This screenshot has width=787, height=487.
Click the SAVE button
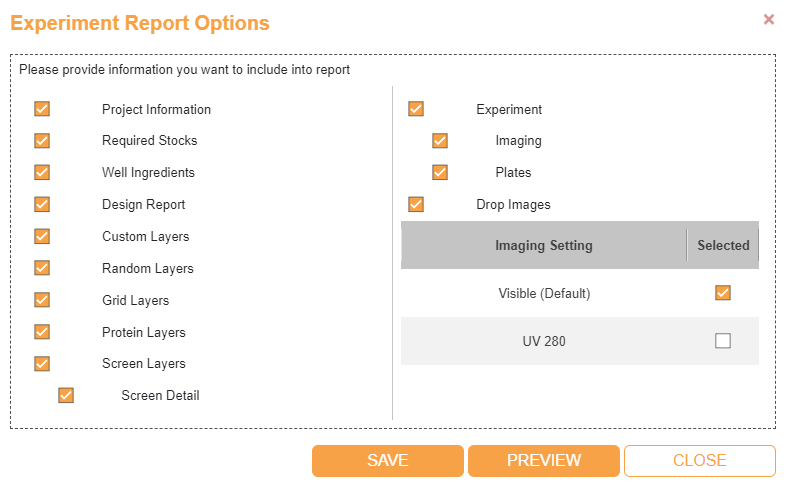(387, 461)
